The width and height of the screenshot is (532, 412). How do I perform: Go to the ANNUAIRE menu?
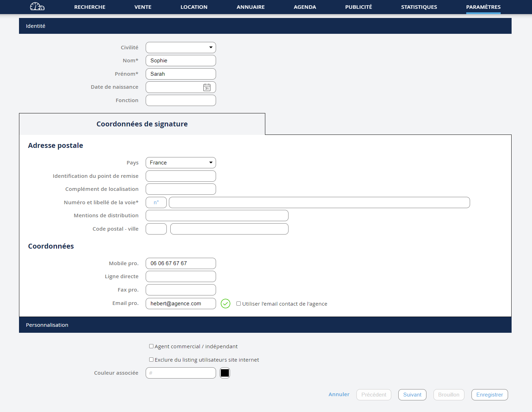[251, 7]
